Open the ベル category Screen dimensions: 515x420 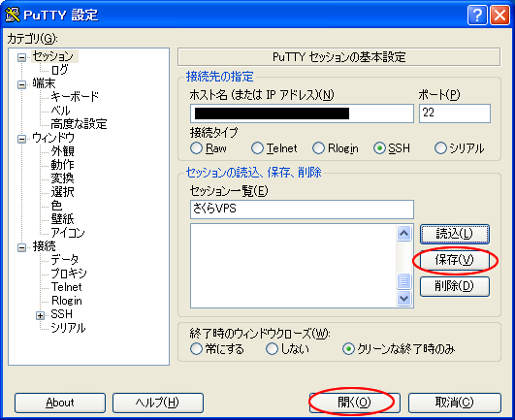(60, 111)
